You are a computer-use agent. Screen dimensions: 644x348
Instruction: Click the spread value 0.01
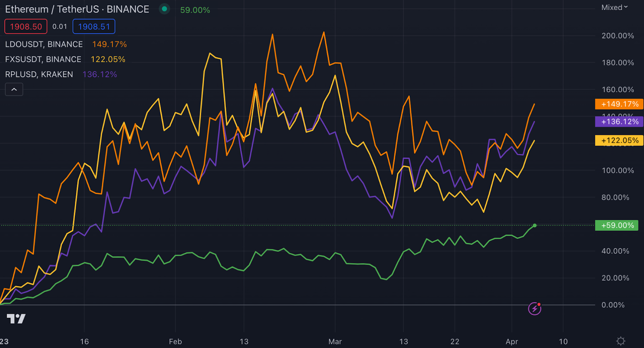[60, 27]
